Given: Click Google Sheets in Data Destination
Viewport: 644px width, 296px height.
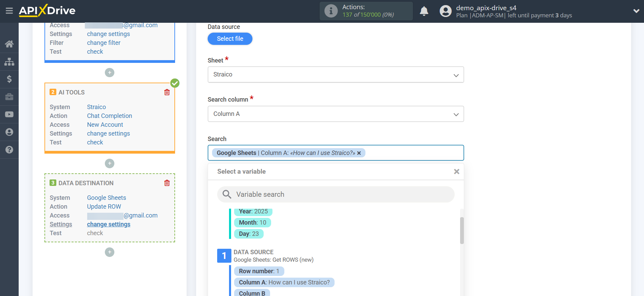Looking at the screenshot, I should [107, 198].
